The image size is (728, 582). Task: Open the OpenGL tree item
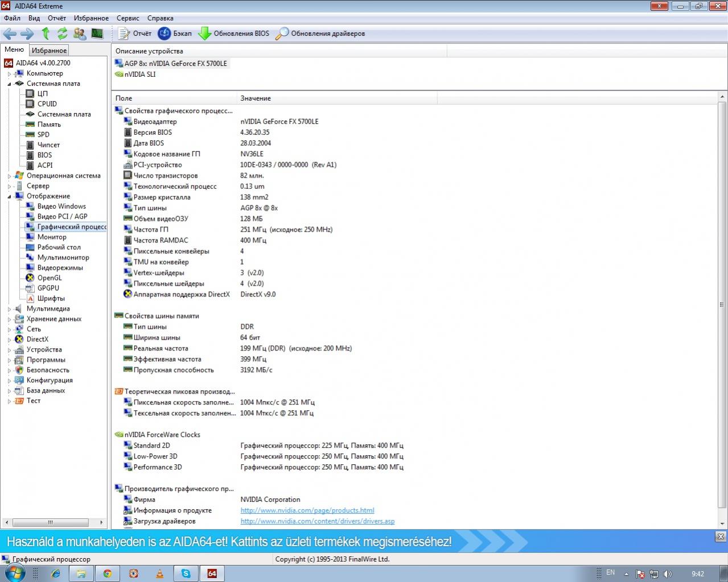pyautogui.click(x=50, y=278)
